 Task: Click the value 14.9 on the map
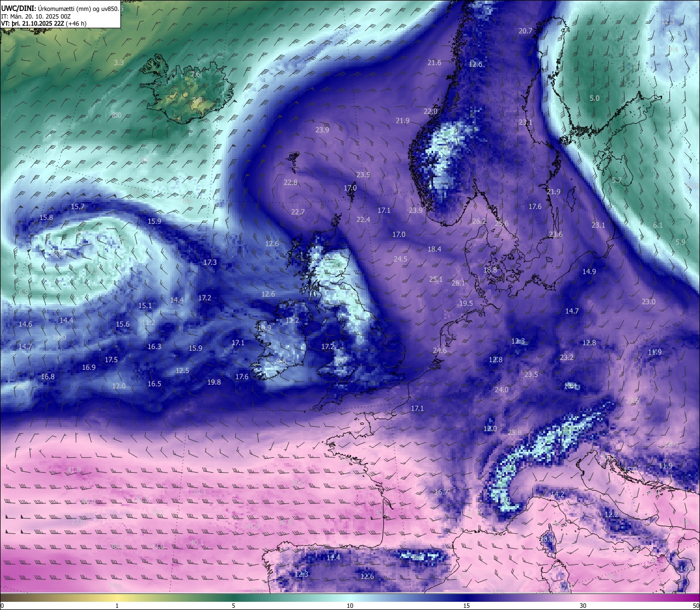589,271
